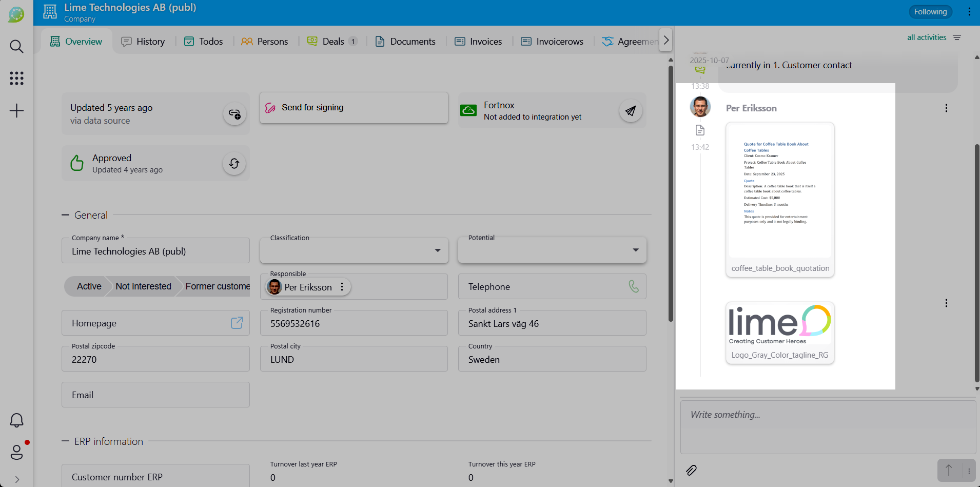Viewport: 980px width, 487px height.
Task: Click the attach file paperclip icon
Action: click(x=691, y=470)
